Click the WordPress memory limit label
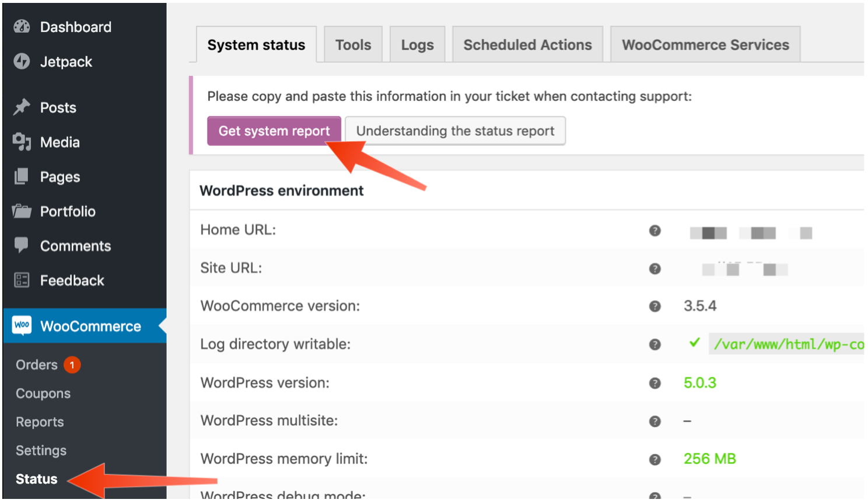 tap(284, 459)
